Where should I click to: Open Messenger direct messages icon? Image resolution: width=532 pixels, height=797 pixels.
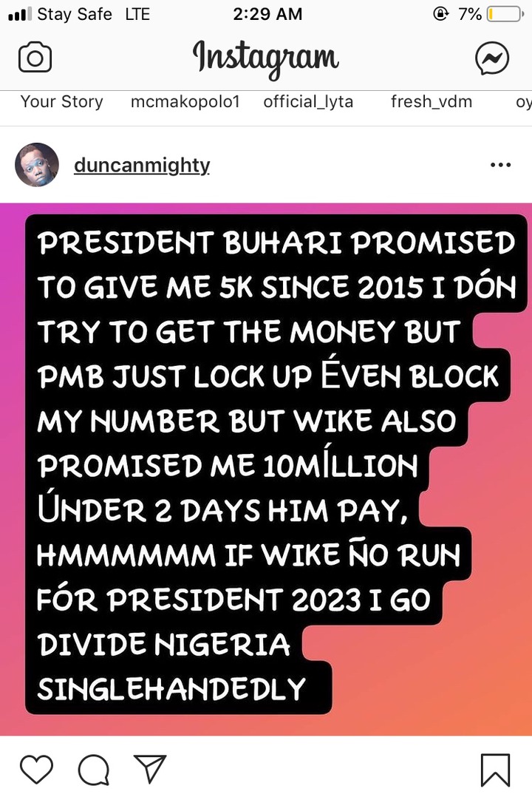point(492,58)
